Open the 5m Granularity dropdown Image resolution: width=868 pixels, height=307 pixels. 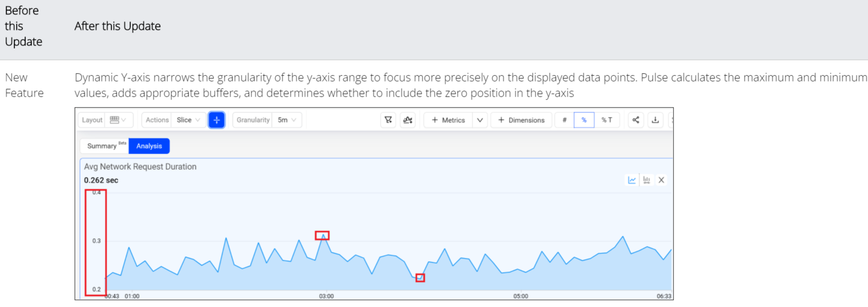[x=286, y=120]
